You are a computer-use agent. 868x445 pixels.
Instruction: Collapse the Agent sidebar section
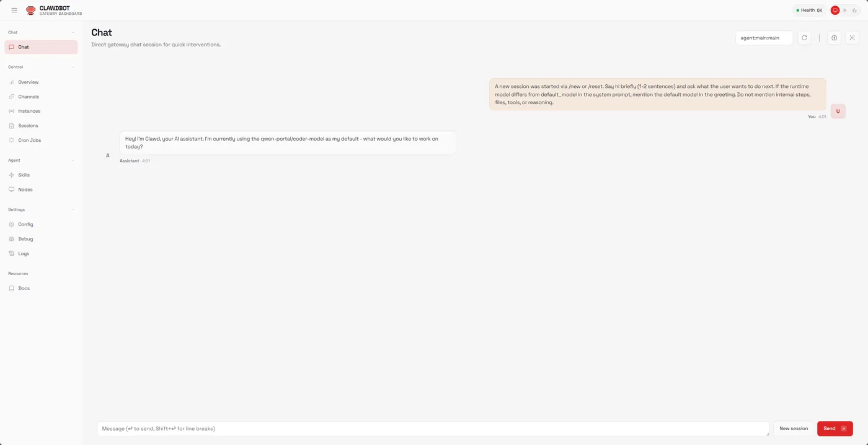pos(73,160)
